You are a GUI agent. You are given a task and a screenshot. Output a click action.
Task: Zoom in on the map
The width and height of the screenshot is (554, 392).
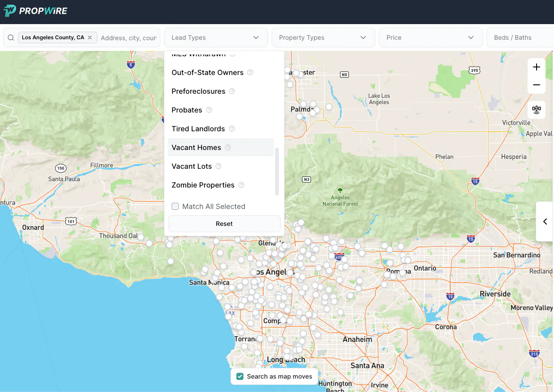[x=536, y=67]
